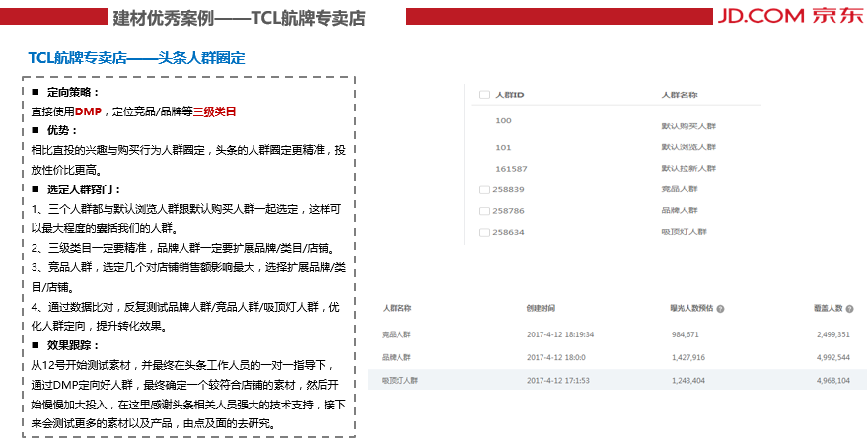Click ID 101 in the crowd list
Viewport: 868px width, 444px height.
[x=503, y=147]
